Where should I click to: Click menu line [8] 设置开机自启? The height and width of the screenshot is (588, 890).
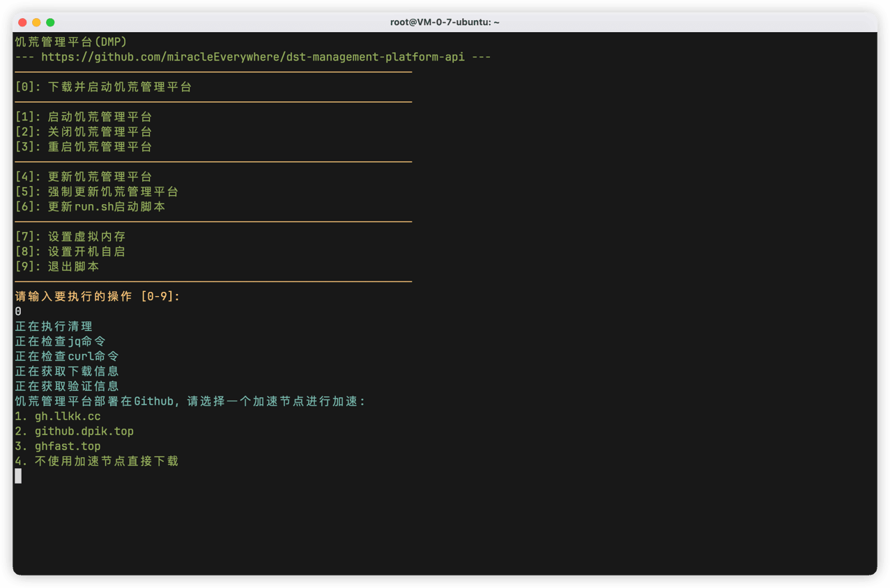(70, 252)
